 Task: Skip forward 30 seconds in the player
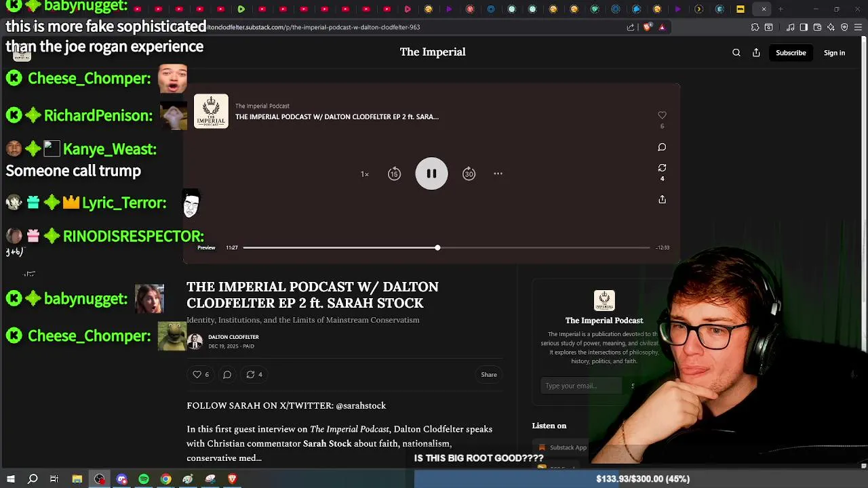469,174
